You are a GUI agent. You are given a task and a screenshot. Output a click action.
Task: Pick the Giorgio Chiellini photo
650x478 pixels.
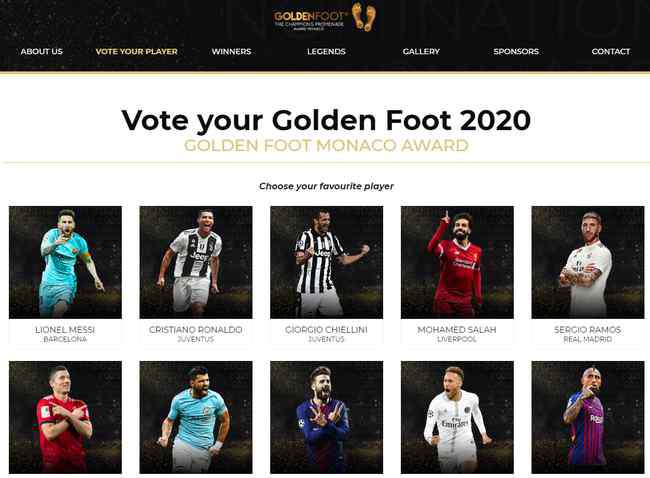(327, 262)
